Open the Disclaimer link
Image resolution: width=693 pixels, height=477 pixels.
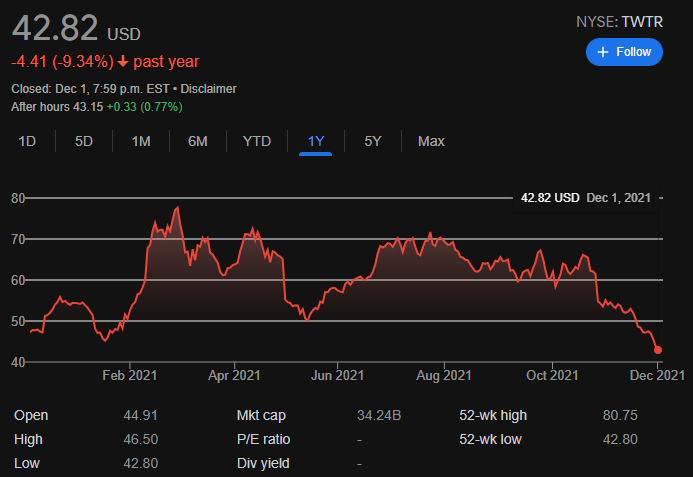208,89
